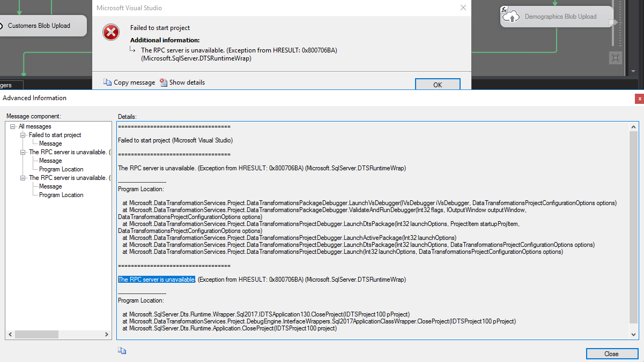This screenshot has width=644, height=362.
Task: Click the down arrow of the Details scrollbar
Action: click(x=634, y=334)
